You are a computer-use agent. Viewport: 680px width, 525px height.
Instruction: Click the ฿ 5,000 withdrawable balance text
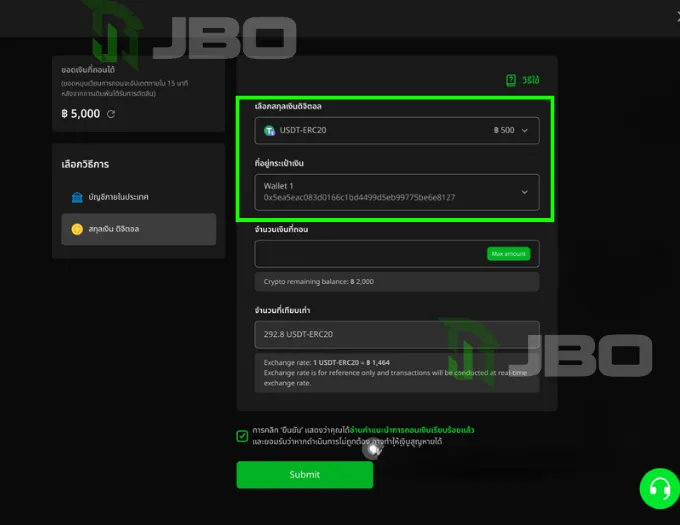[x=81, y=114]
